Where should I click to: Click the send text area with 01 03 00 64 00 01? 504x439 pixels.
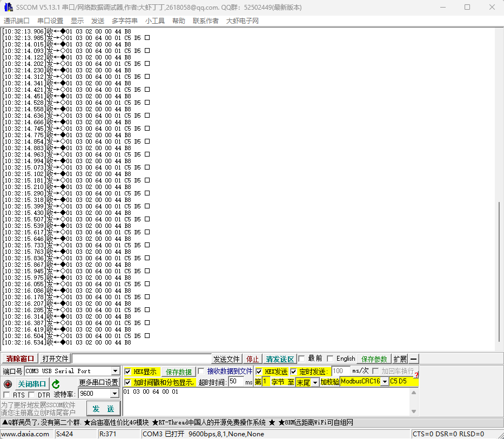tap(266, 402)
